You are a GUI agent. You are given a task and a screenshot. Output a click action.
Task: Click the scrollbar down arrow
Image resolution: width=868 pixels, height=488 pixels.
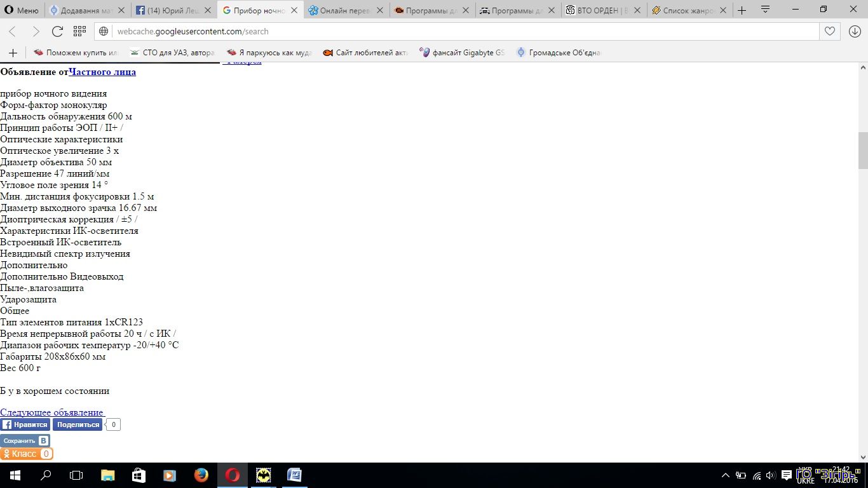[x=863, y=457]
